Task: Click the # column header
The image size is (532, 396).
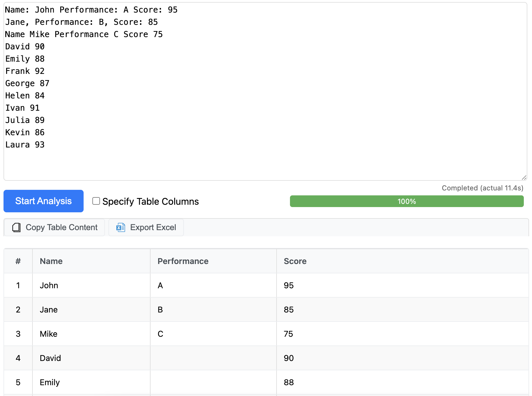Action: (x=18, y=261)
